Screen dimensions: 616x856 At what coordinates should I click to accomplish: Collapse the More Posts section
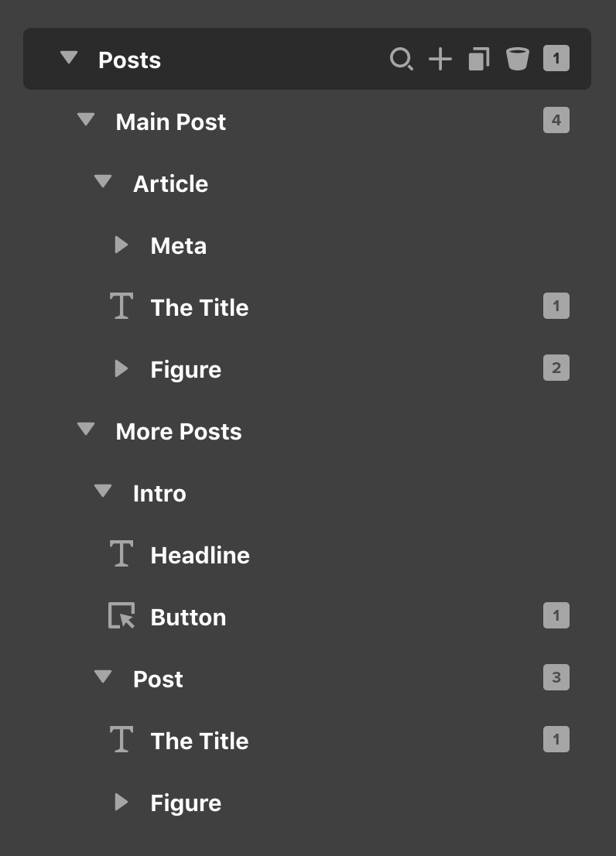(x=85, y=430)
